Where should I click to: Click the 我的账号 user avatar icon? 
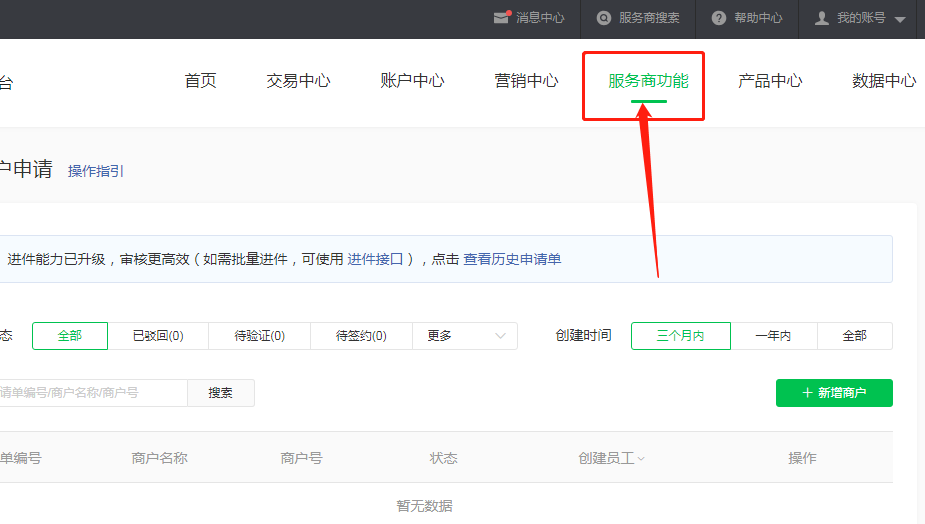(821, 18)
